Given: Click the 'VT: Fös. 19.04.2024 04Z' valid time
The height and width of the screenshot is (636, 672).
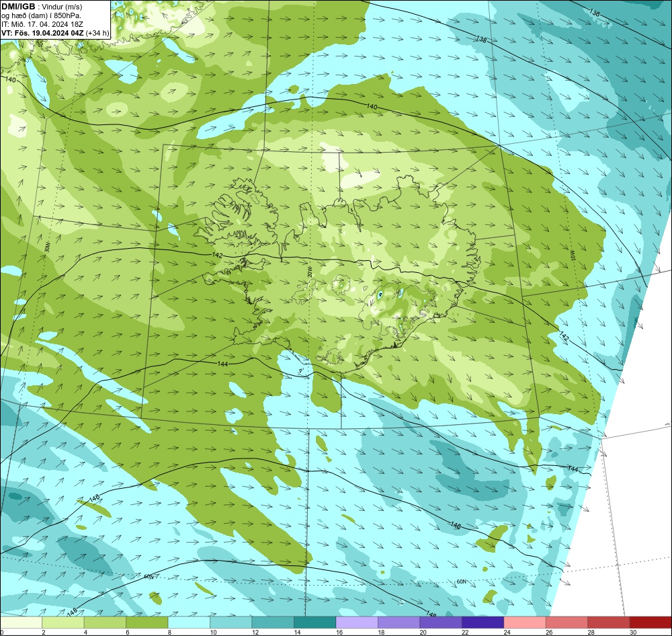Looking at the screenshot, I should click(x=42, y=32).
